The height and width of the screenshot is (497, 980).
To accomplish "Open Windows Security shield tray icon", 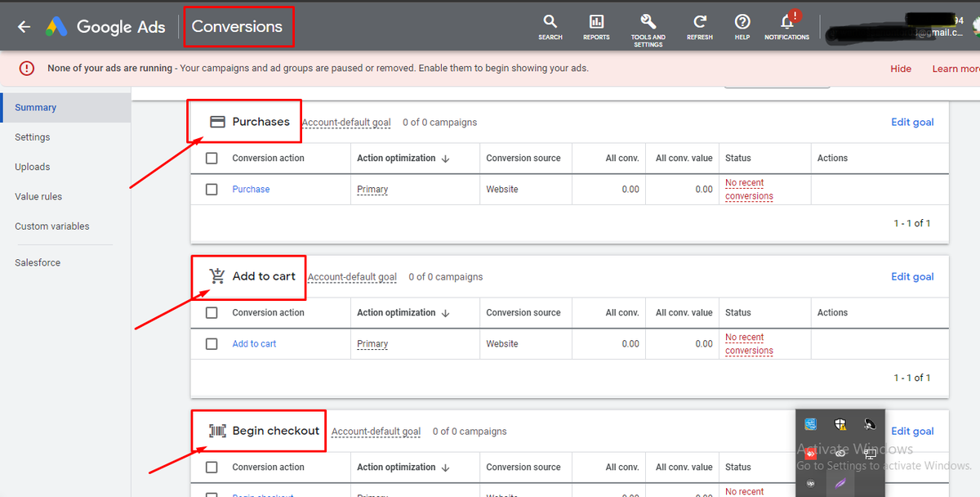I will (840, 423).
